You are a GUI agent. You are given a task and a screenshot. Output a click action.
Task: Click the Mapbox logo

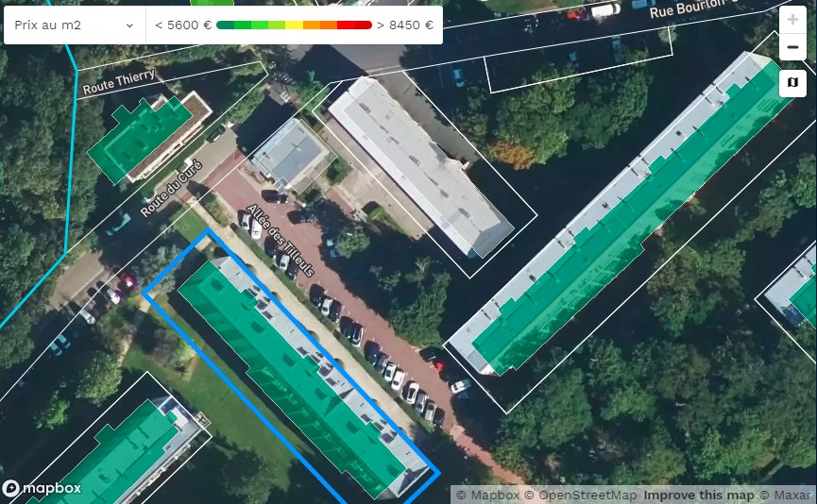(x=42, y=488)
